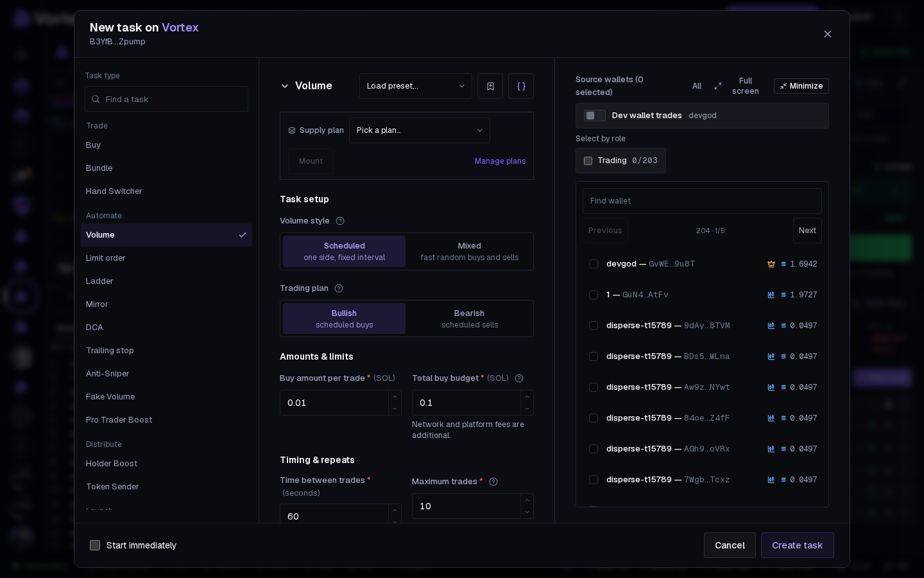Screen dimensions: 924x578
Task: Open the JSON braces editor icon
Action: click(521, 86)
